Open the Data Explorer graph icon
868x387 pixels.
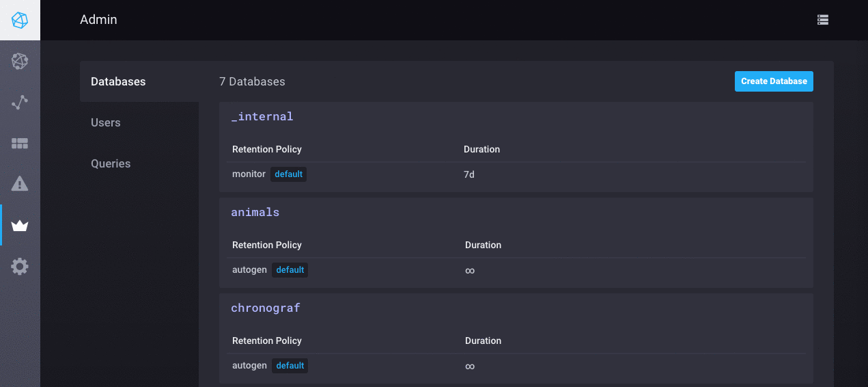20,103
